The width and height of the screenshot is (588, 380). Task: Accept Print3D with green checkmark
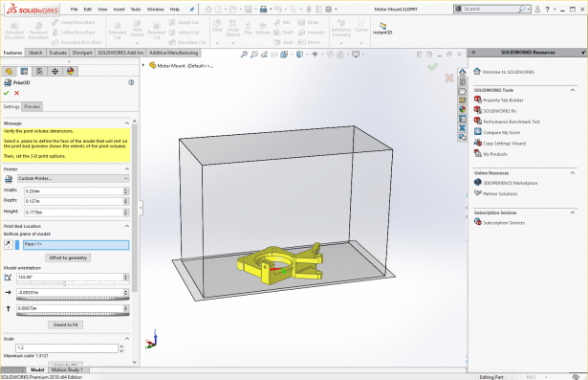tap(6, 93)
